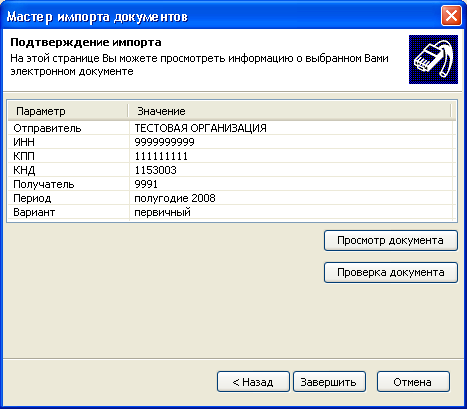Viewport: 467px width, 409px height.
Task: Run the Проверка документа check
Action: 391,272
